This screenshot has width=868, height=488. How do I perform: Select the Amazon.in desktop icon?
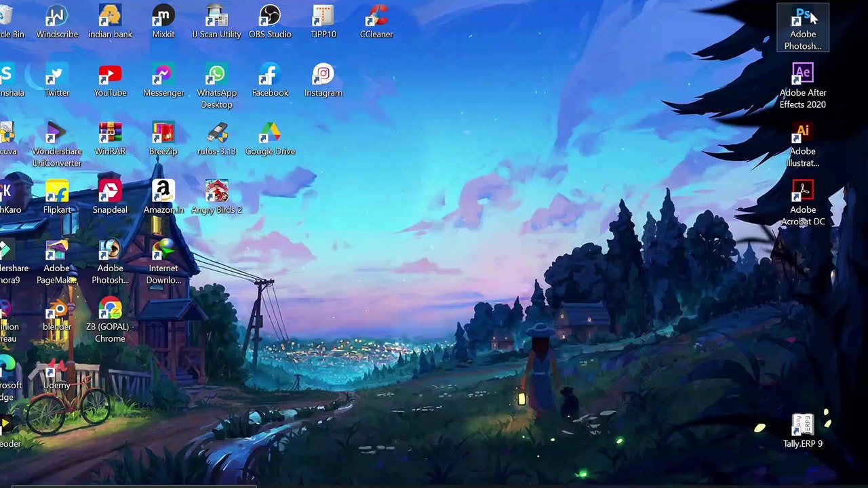[163, 197]
